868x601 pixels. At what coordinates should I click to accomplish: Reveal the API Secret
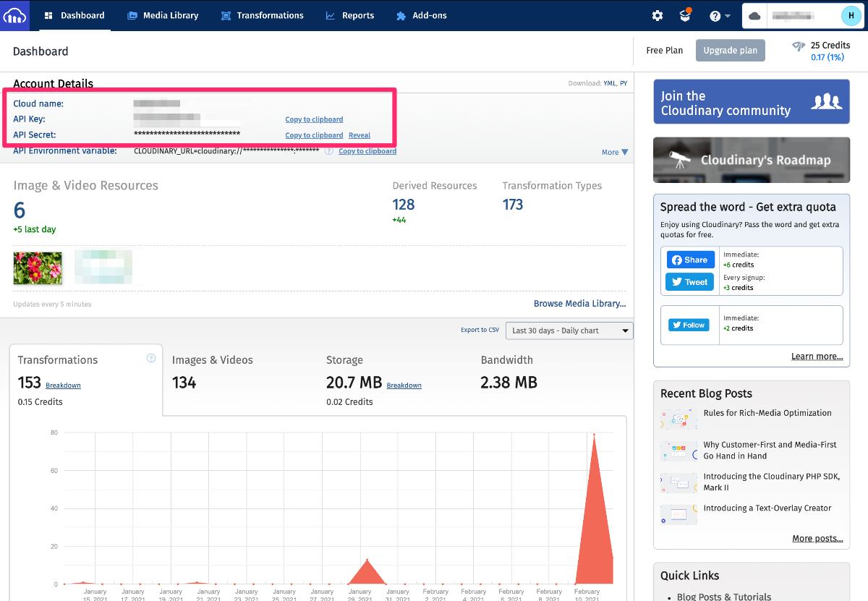[359, 135]
